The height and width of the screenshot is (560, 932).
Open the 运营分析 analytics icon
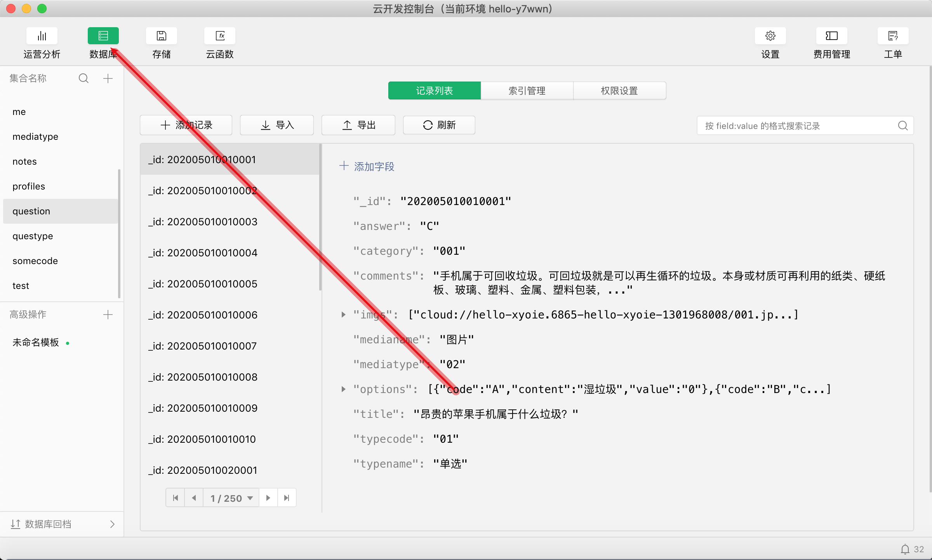pyautogui.click(x=42, y=36)
